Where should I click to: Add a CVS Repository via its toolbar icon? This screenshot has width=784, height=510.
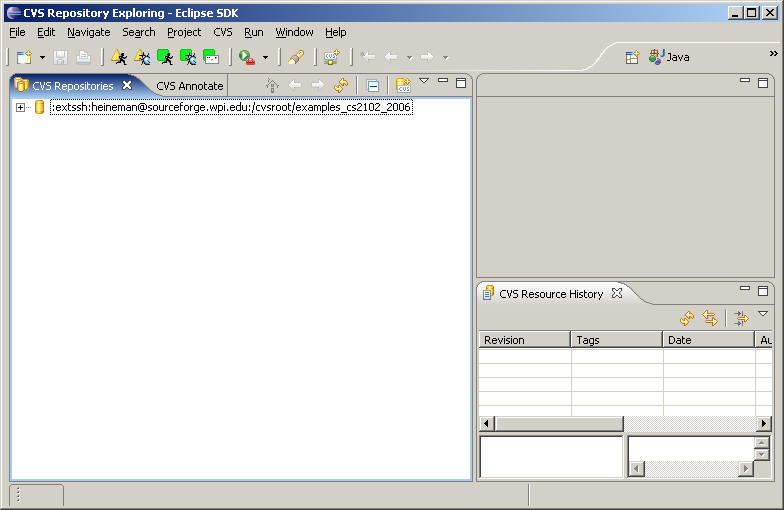(x=403, y=86)
